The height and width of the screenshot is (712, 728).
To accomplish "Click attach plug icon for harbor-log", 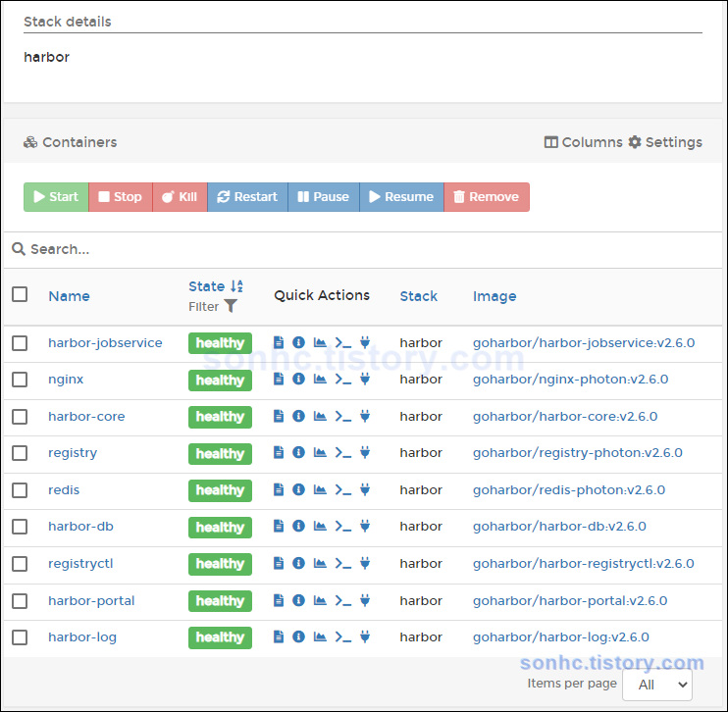I will point(365,636).
